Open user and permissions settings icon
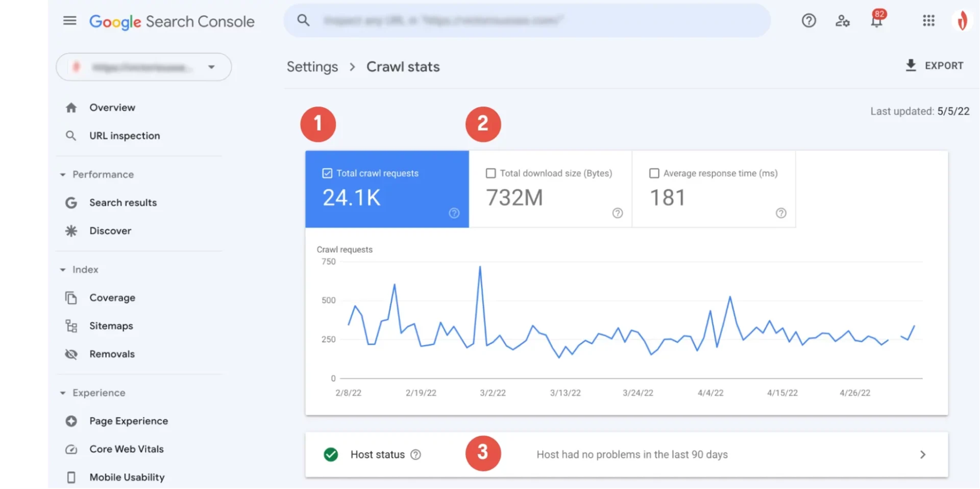 (x=842, y=21)
